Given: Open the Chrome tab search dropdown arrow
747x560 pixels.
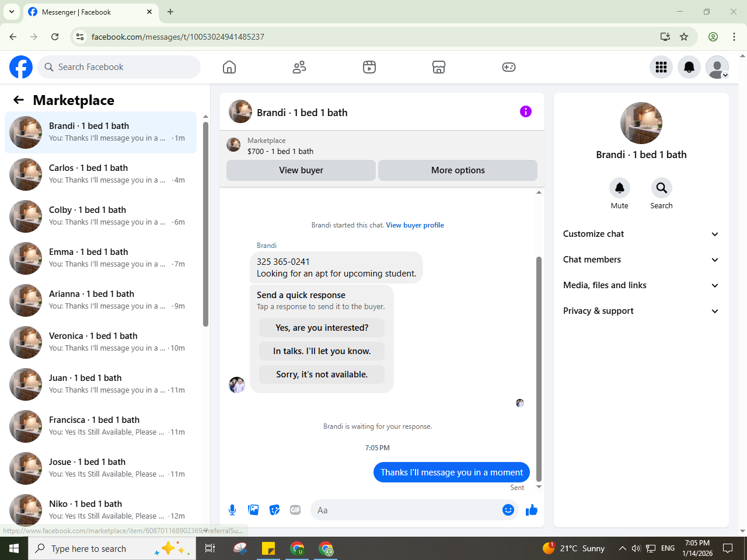Looking at the screenshot, I should [x=11, y=12].
